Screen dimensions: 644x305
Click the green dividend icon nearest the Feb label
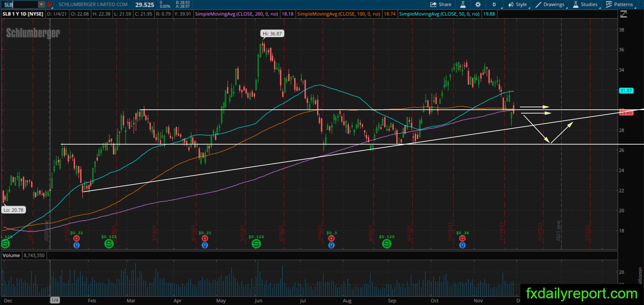click(109, 244)
